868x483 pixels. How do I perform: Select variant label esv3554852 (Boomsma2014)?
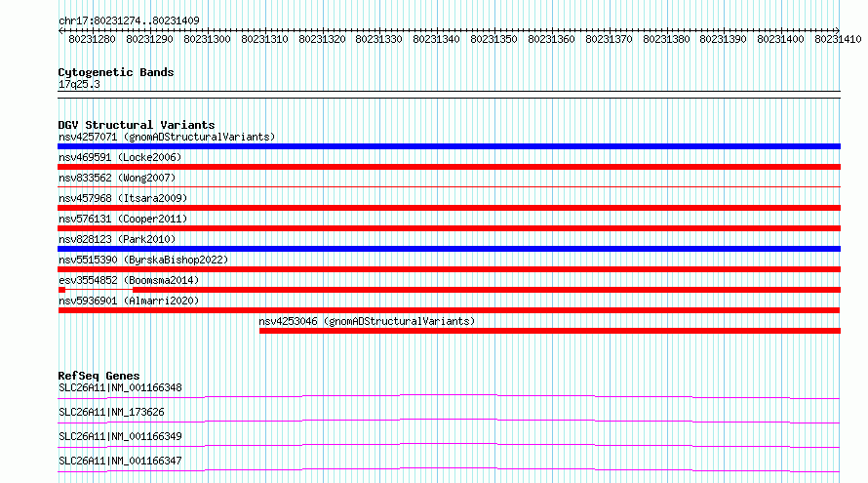(129, 280)
